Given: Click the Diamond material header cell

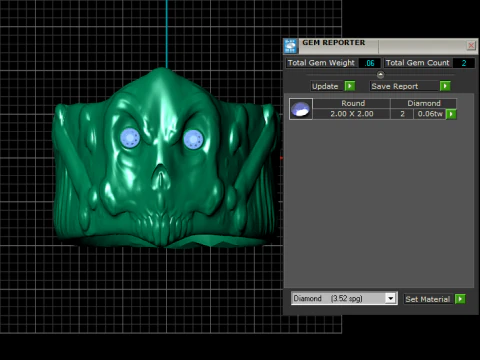Looking at the screenshot, I should click(424, 103).
